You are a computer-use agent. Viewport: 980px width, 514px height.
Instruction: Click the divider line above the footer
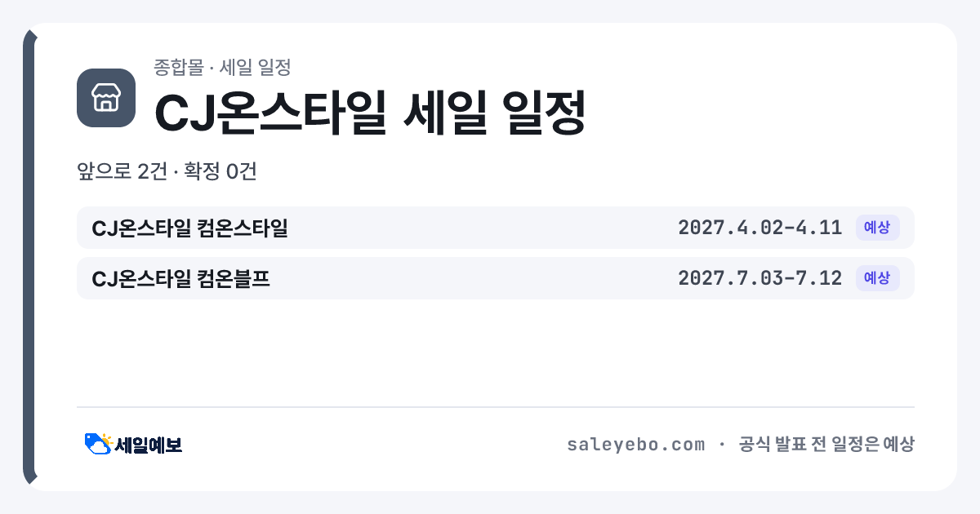pos(496,406)
